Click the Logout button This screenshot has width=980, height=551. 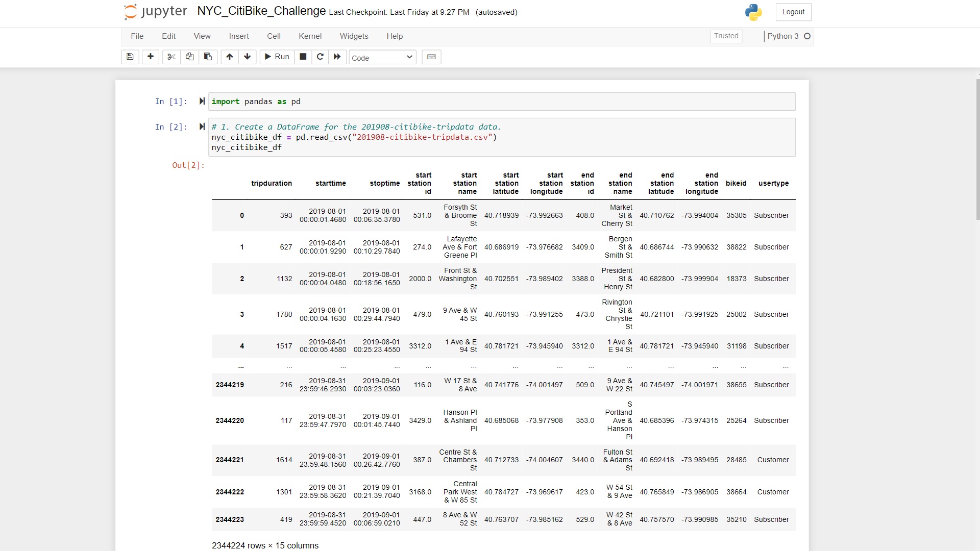(x=793, y=12)
